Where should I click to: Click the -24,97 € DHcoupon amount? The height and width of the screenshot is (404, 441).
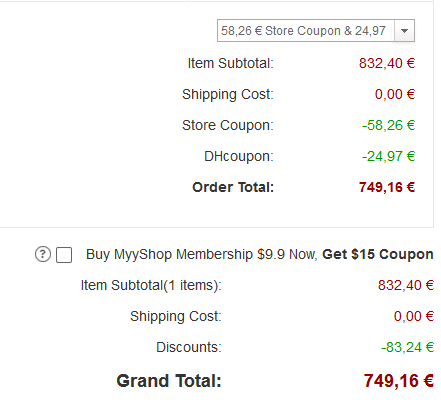click(x=388, y=156)
